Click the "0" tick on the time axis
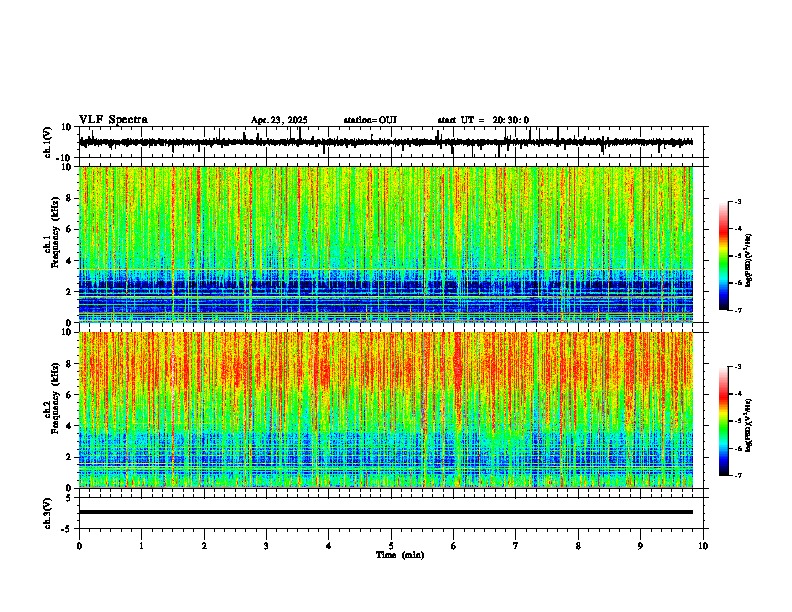 click(x=79, y=546)
